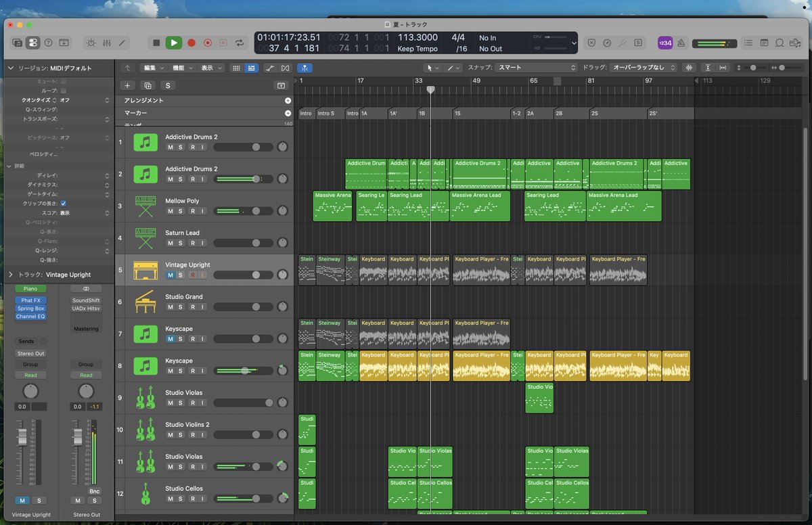Open the Editors pencil icon

(122, 43)
